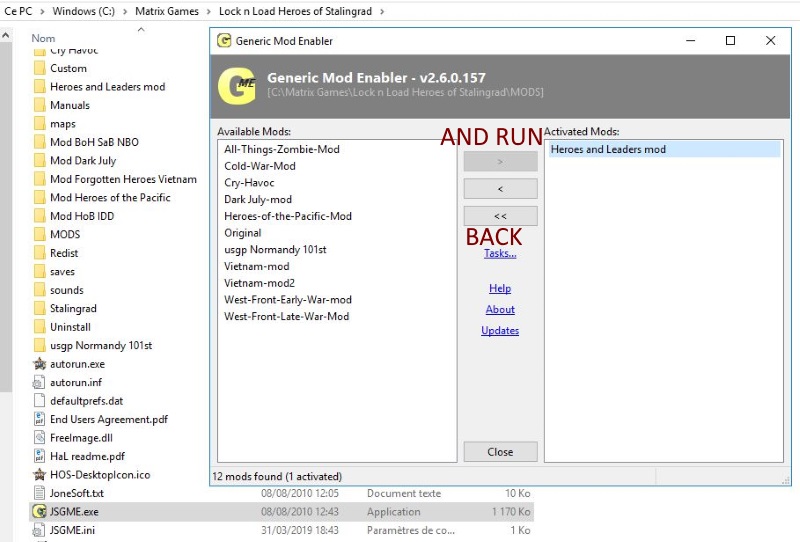The width and height of the screenshot is (800, 542).
Task: Select West-Front-Late-War-Mod in Available Mods
Action: [x=287, y=316]
